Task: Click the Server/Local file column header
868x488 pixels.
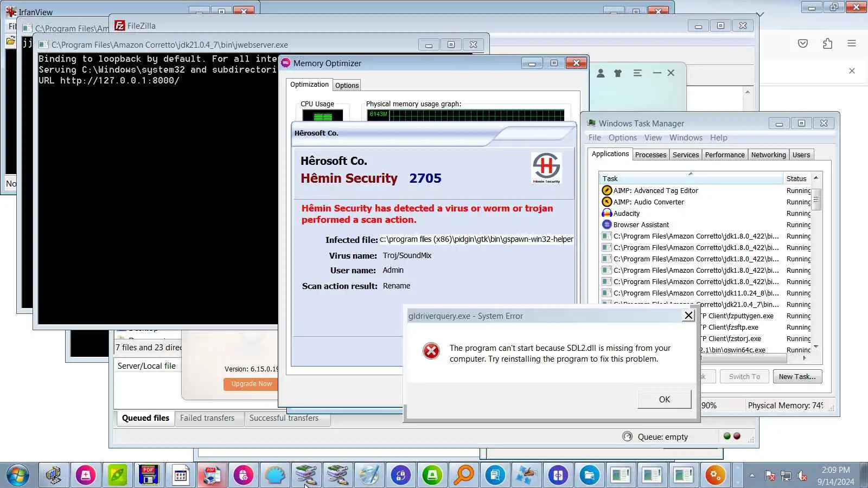Action: pos(146,366)
